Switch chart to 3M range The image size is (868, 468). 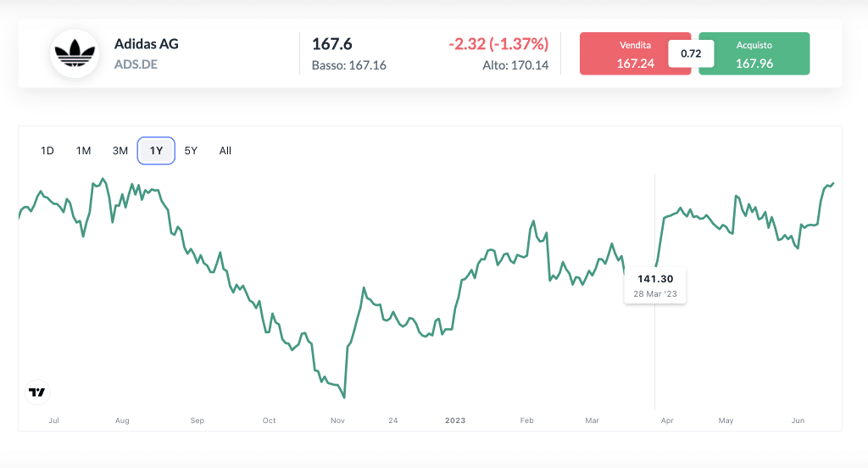point(120,151)
